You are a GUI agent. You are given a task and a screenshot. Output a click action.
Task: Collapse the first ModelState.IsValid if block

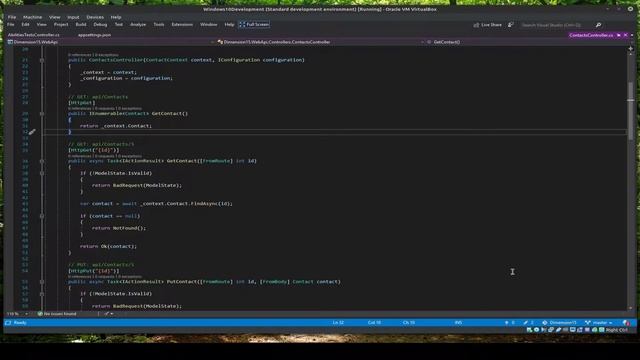42,173
